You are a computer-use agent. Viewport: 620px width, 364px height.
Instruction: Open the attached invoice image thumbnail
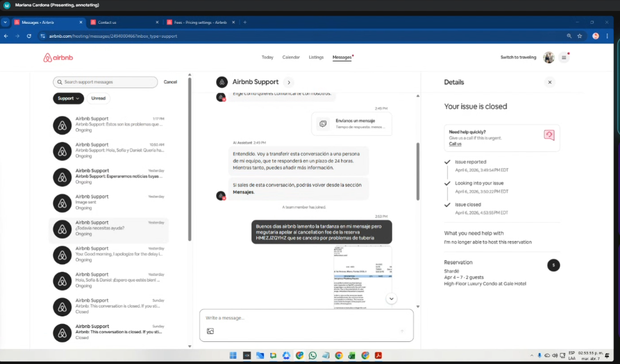(363, 277)
